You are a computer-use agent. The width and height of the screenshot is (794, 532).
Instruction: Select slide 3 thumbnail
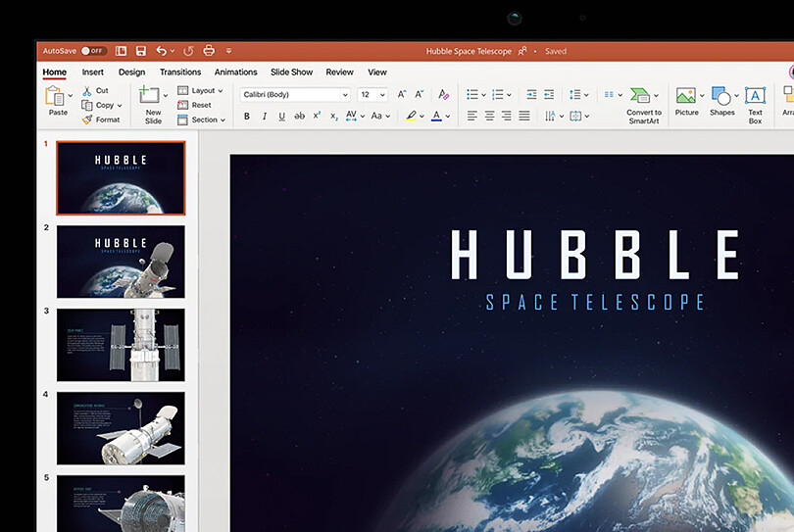coord(121,345)
